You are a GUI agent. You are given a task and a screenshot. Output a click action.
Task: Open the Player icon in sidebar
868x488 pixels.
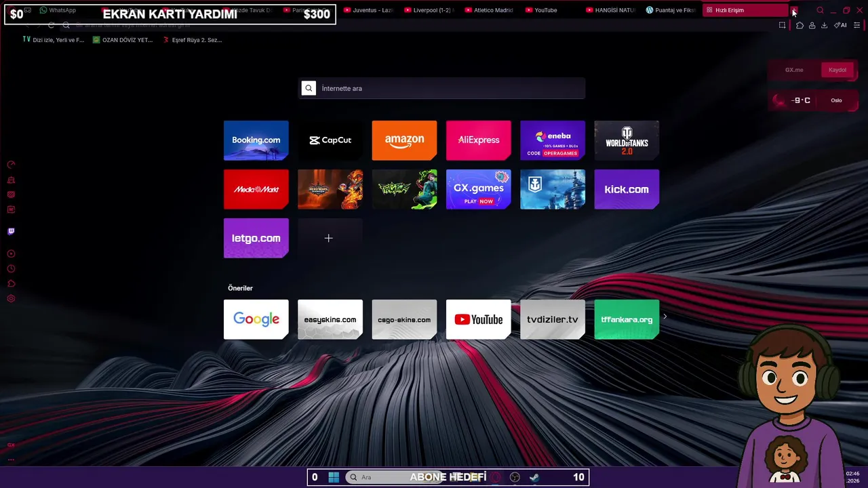tap(11, 253)
